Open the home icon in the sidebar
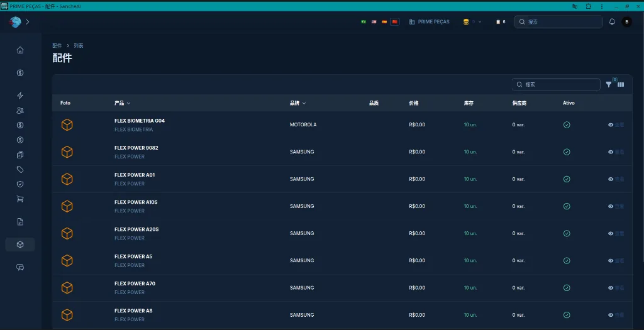The image size is (644, 330). (20, 50)
